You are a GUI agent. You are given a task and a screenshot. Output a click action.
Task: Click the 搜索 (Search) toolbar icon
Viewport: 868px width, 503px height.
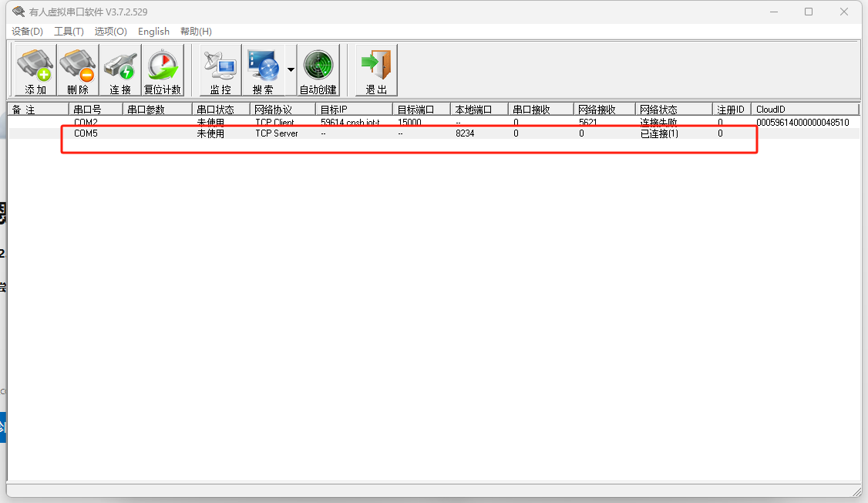[263, 70]
